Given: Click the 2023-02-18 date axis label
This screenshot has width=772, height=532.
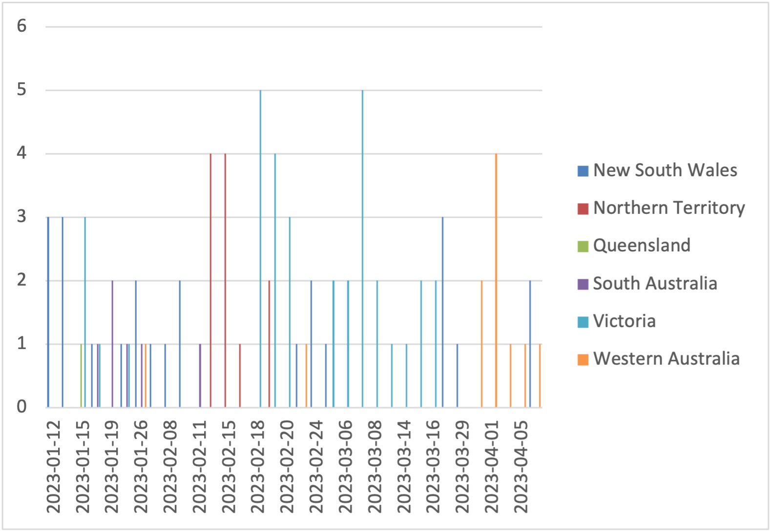Looking at the screenshot, I should (x=258, y=467).
